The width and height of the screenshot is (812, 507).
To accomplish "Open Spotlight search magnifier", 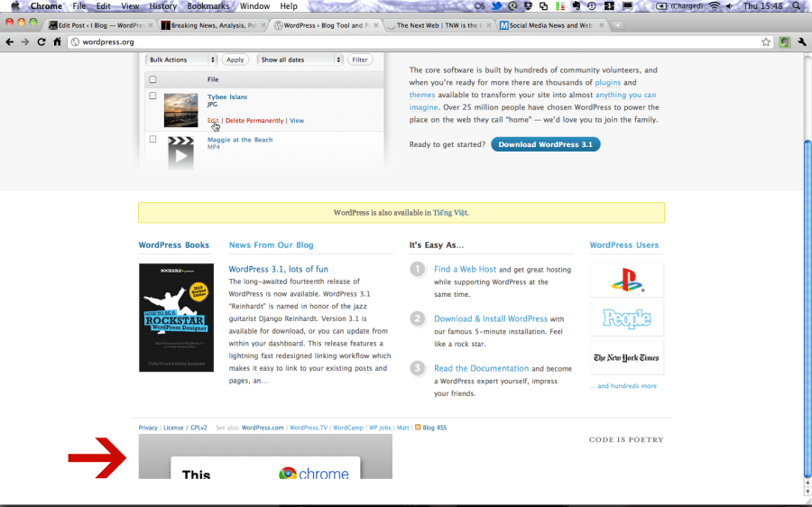I will (797, 6).
